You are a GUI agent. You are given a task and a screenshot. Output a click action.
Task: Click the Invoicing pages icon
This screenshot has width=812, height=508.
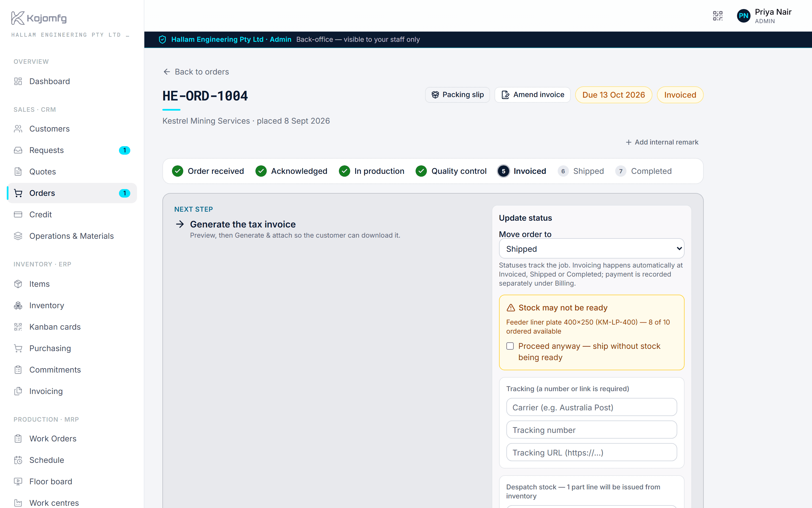click(x=18, y=391)
